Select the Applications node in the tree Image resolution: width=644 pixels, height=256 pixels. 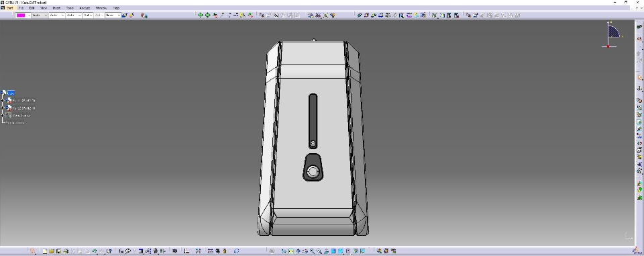(x=15, y=123)
